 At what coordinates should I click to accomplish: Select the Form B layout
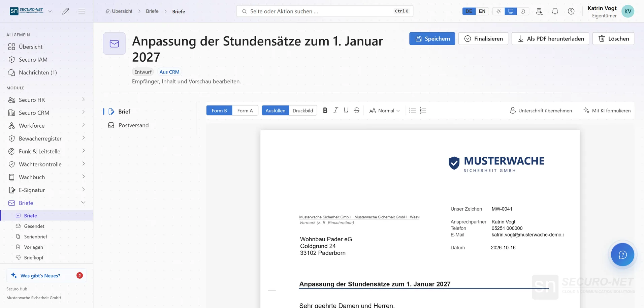pos(219,111)
